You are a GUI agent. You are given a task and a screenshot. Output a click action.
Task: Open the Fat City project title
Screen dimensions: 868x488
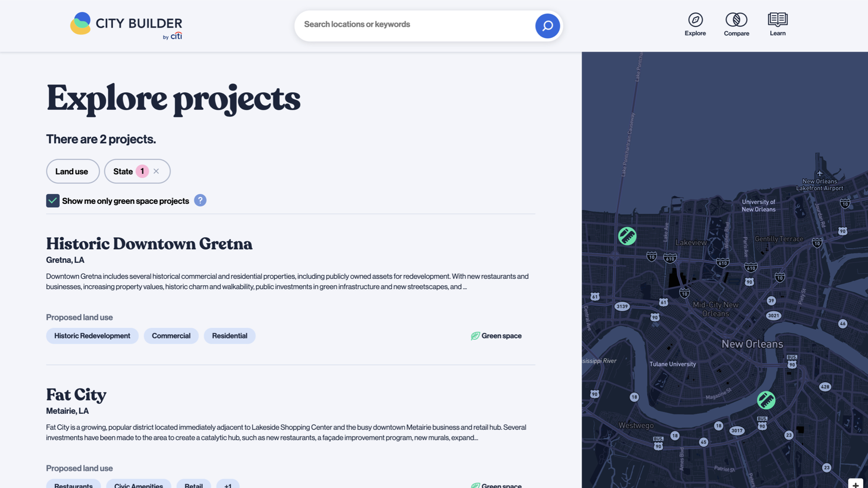pyautogui.click(x=76, y=394)
